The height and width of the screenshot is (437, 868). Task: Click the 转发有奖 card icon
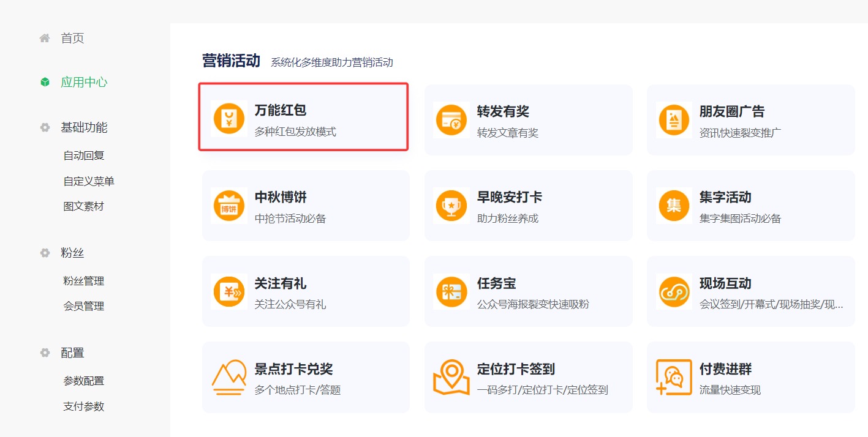[x=451, y=119]
